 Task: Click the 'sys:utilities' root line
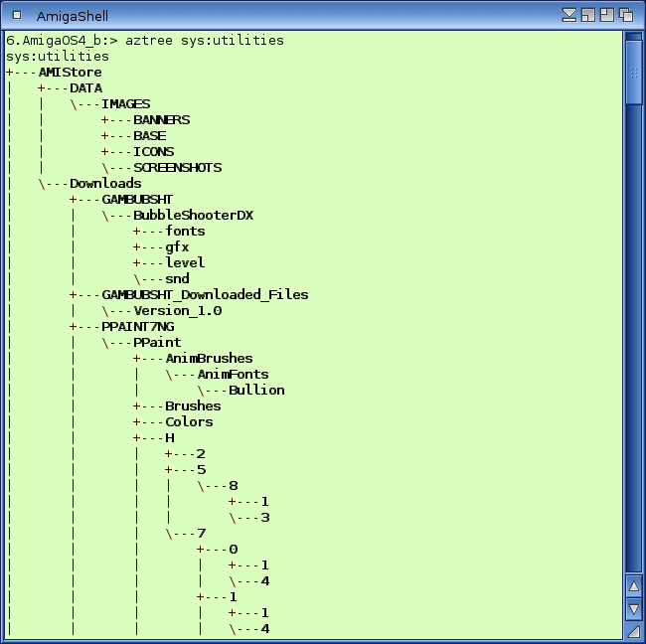(x=58, y=56)
